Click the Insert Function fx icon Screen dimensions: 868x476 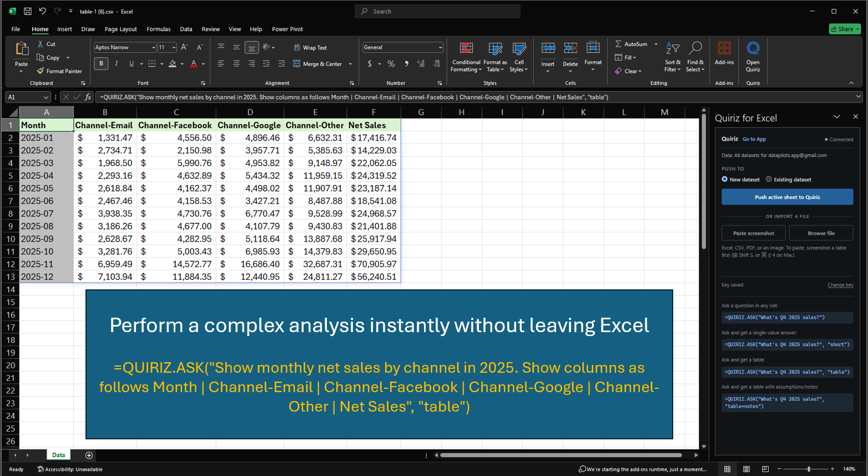tap(88, 97)
